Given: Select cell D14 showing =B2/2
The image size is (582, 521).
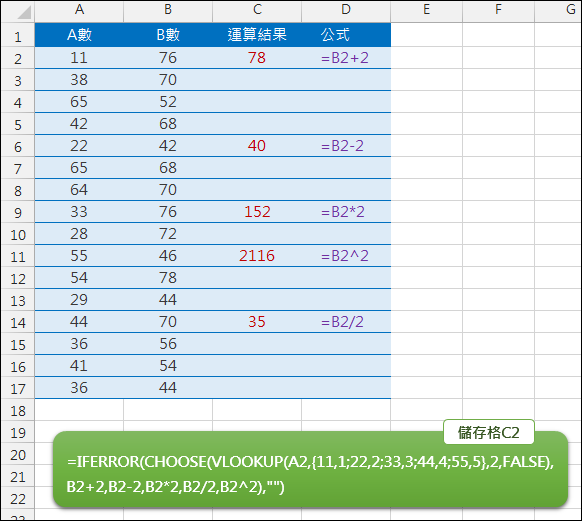Looking at the screenshot, I should pyautogui.click(x=346, y=321).
